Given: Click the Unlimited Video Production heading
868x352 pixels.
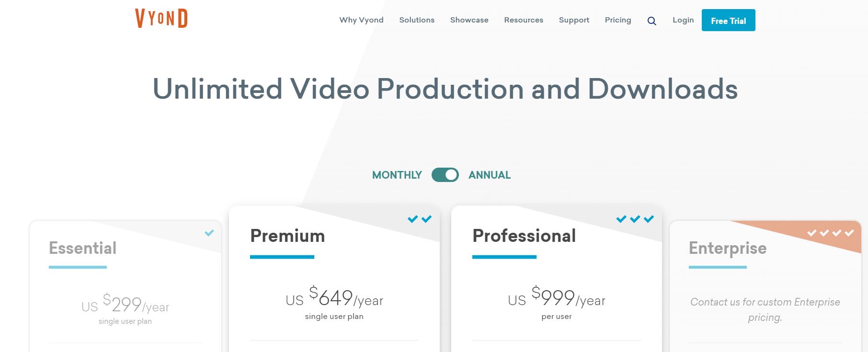Looking at the screenshot, I should tap(445, 89).
